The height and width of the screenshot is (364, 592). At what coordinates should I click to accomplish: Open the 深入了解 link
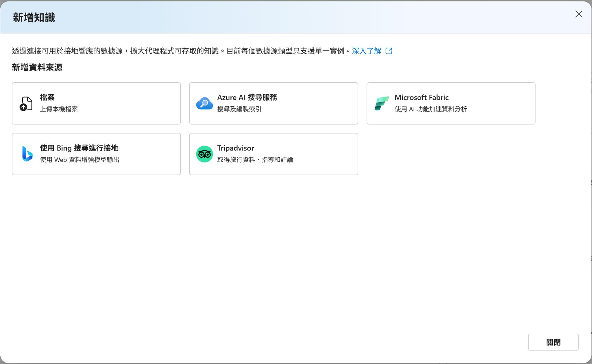367,51
